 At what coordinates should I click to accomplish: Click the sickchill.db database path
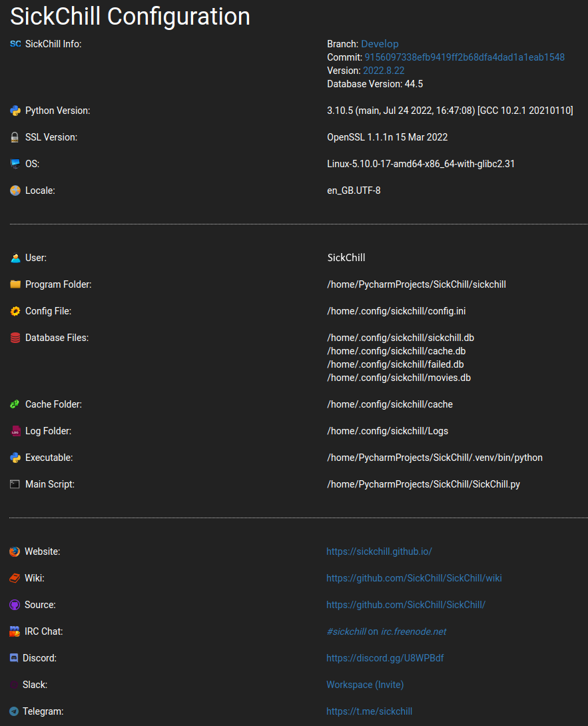point(400,338)
